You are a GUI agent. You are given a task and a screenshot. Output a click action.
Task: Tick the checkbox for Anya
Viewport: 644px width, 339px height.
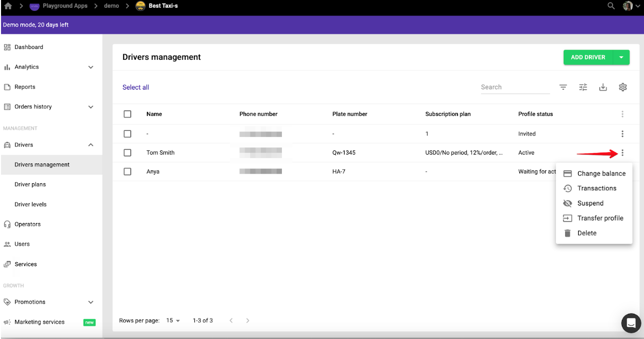pyautogui.click(x=128, y=172)
